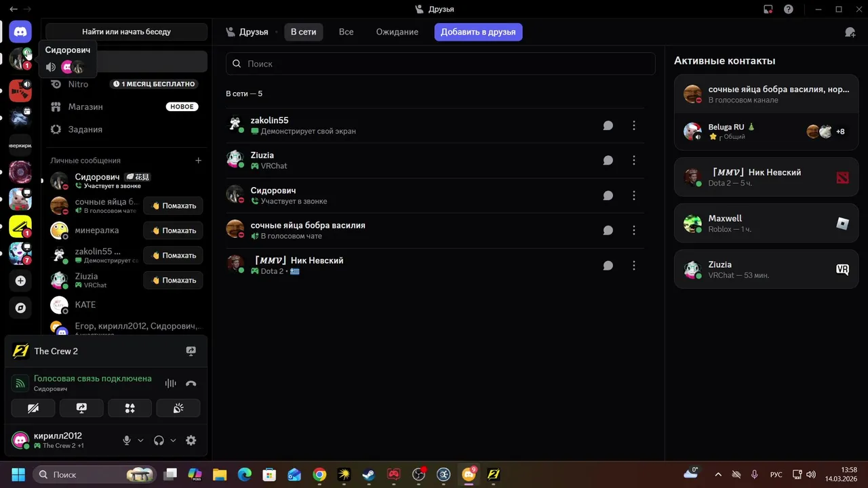The image size is (868, 488).
Task: Open more options for Ник Невский
Action: (x=634, y=266)
